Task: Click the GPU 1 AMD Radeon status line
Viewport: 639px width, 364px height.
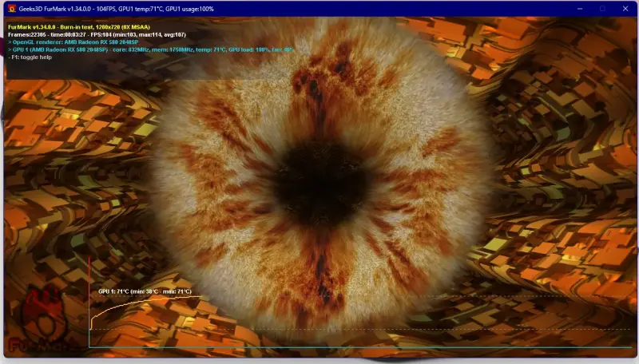Action: [x=152, y=49]
